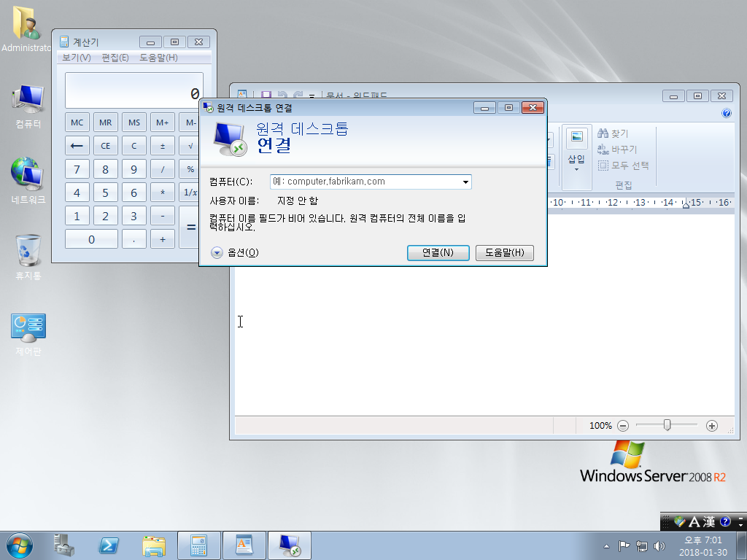Switch to WordPad via taskbar button
This screenshot has width=747, height=560.
point(244,545)
